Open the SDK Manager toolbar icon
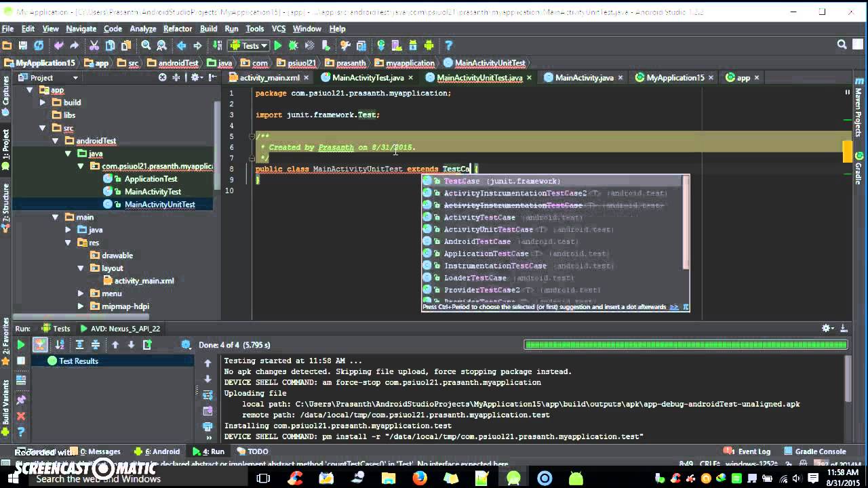 click(x=413, y=45)
